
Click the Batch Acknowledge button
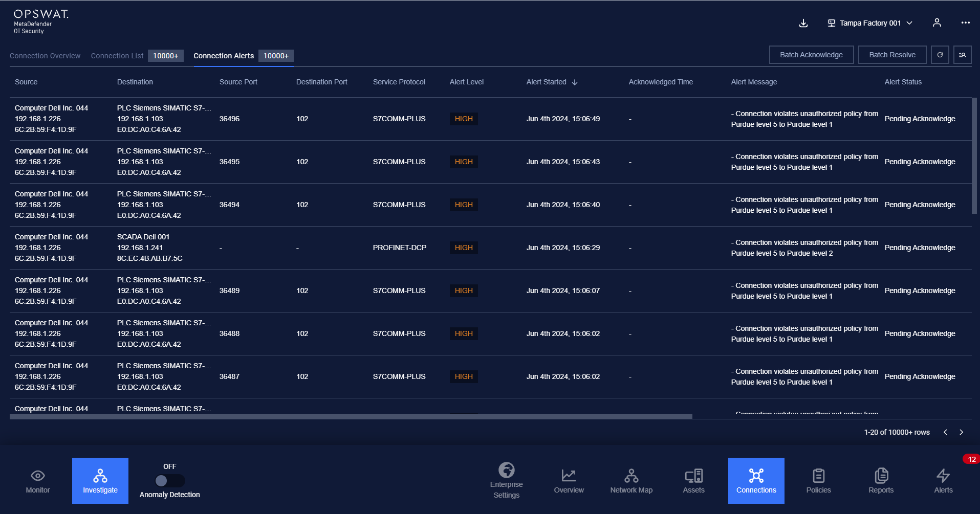tap(811, 55)
